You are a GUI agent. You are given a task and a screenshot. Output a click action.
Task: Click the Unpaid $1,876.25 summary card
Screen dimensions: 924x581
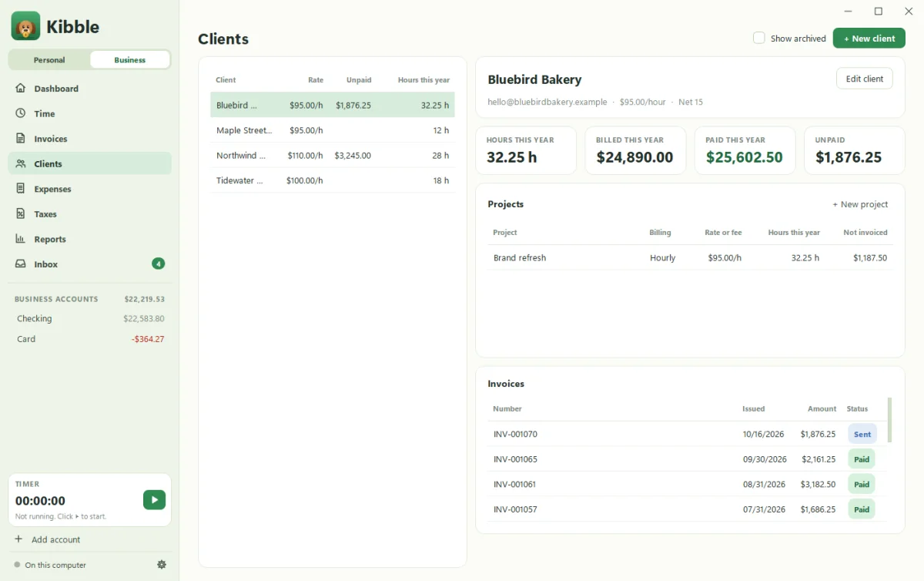(855, 150)
